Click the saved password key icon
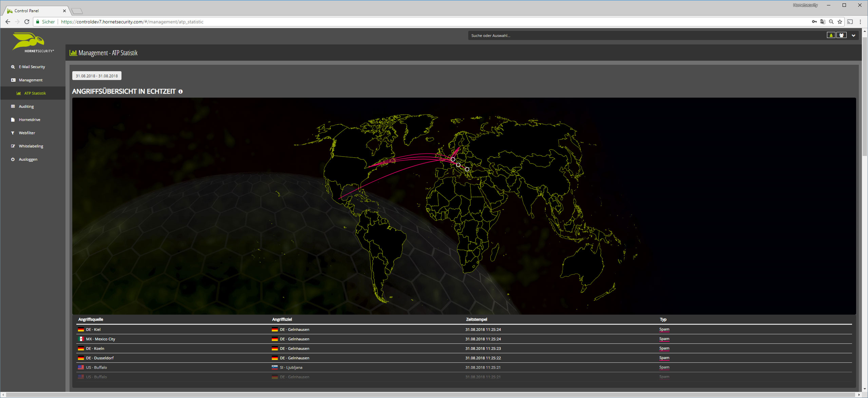868x398 pixels. coord(814,22)
